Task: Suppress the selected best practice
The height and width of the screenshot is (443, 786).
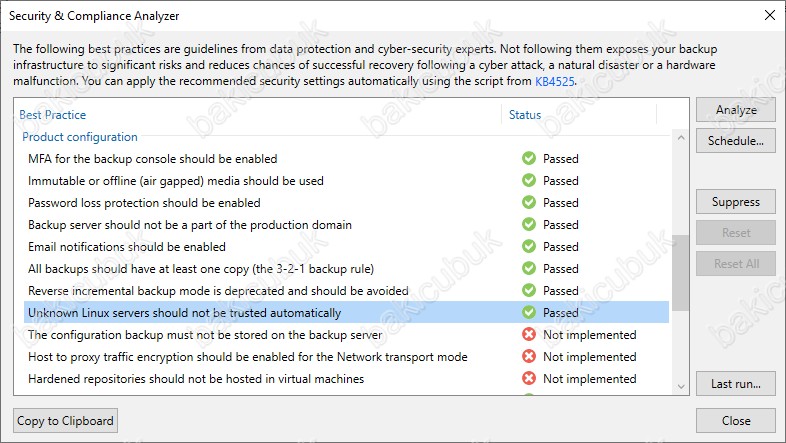Action: 736,202
